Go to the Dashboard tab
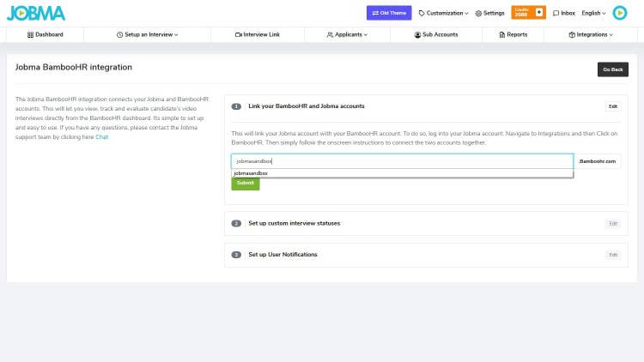Screen dimensions: 644x362 tap(46, 34)
